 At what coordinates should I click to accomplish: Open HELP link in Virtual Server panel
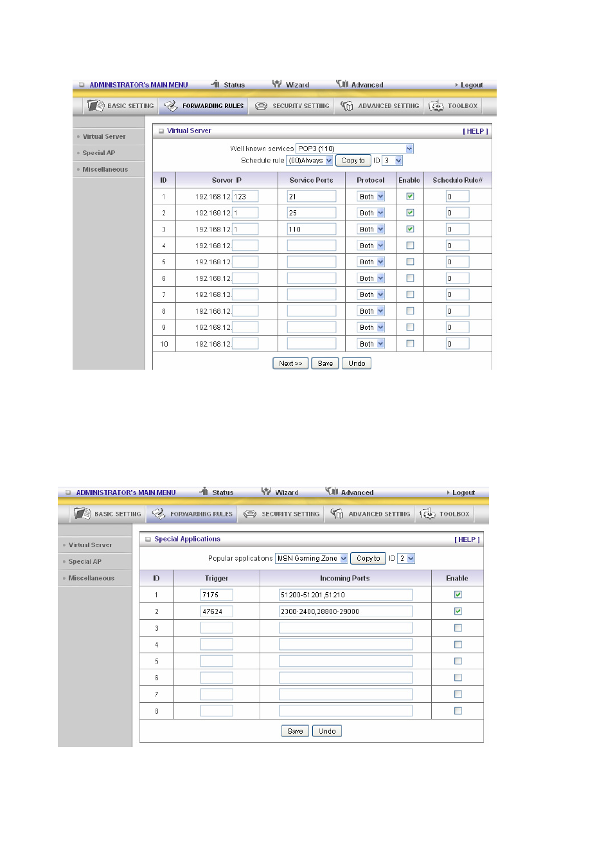click(x=475, y=131)
